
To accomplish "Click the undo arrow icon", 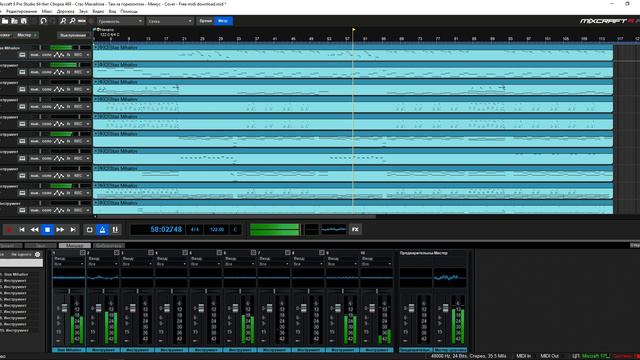I will pyautogui.click(x=43, y=21).
